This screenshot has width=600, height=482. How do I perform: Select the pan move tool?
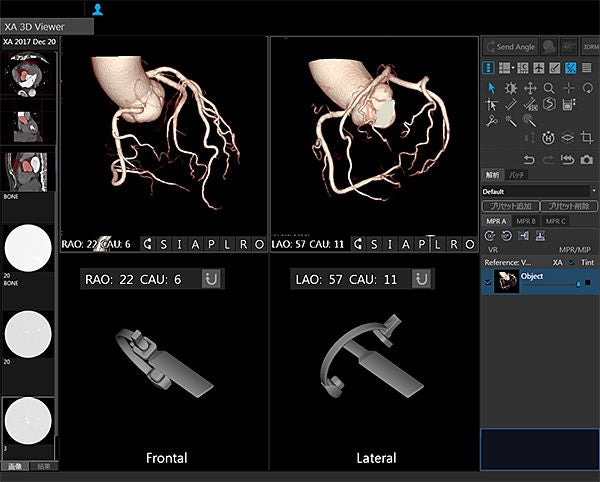[530, 88]
